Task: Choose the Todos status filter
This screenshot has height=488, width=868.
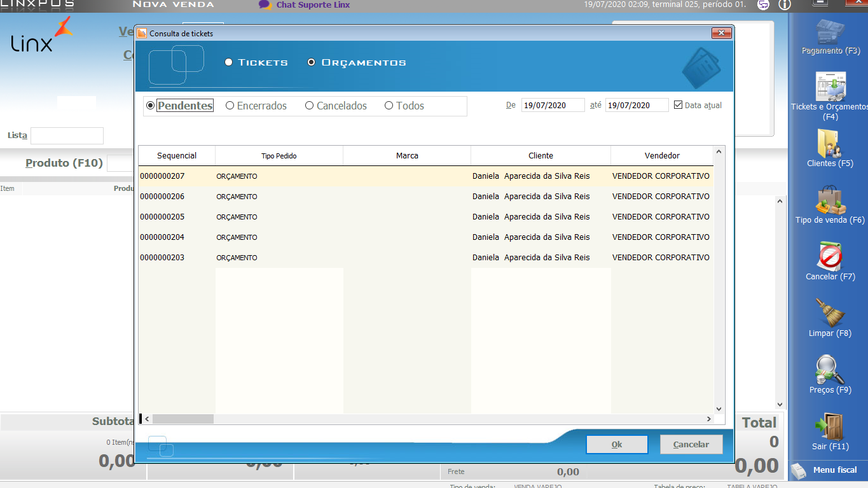Action: coord(389,106)
